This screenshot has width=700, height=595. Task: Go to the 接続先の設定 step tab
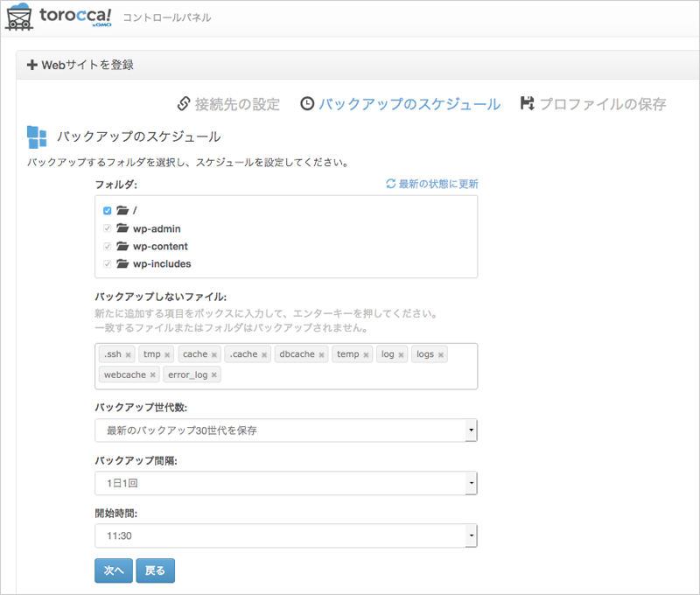pyautogui.click(x=228, y=104)
